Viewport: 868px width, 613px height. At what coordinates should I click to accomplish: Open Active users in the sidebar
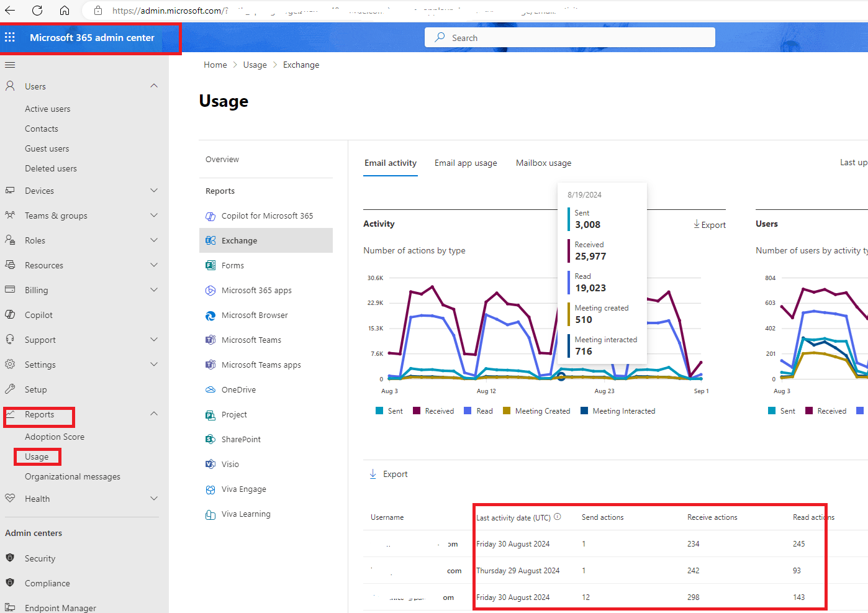(x=48, y=109)
